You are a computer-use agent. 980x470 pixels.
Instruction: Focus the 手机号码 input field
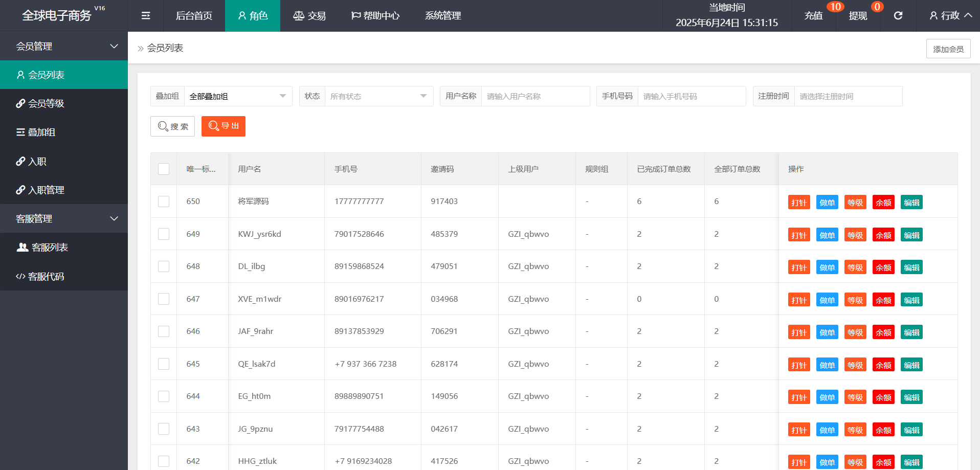click(692, 96)
